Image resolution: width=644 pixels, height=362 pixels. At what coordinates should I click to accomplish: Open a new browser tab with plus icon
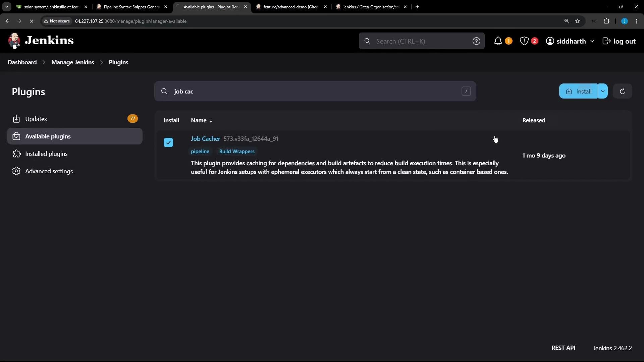tap(417, 7)
